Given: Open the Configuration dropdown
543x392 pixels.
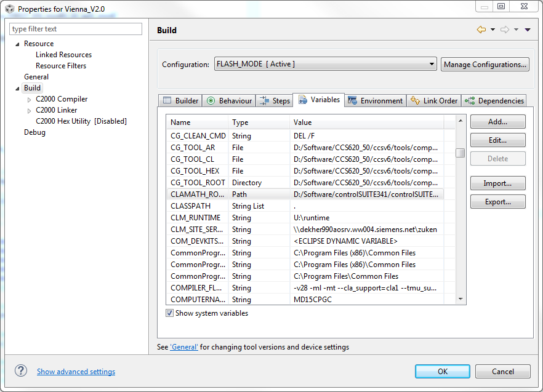Looking at the screenshot, I should pos(325,64).
